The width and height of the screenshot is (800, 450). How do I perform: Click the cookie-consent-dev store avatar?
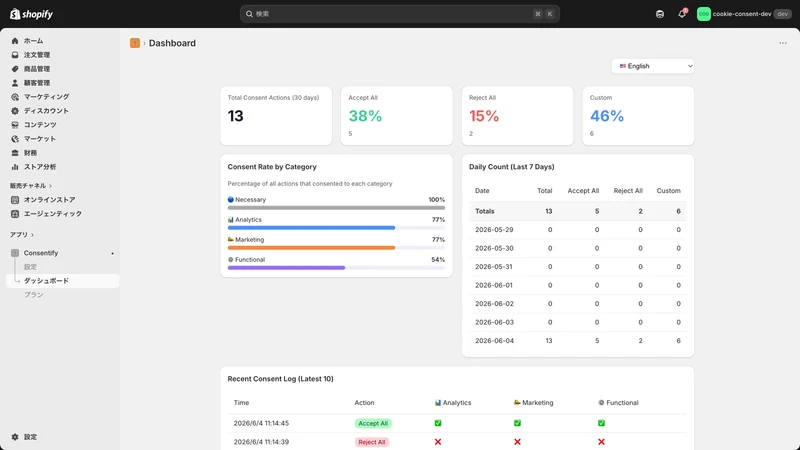pyautogui.click(x=704, y=14)
